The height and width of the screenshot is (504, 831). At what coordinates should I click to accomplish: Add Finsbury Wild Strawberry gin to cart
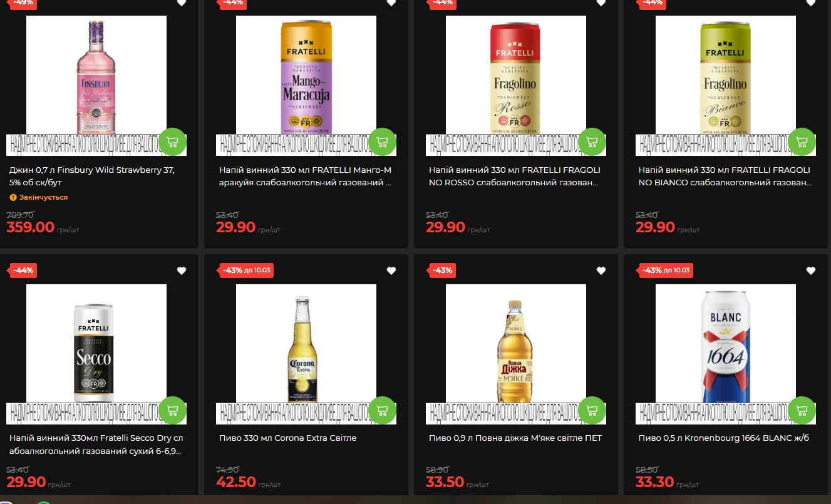173,141
